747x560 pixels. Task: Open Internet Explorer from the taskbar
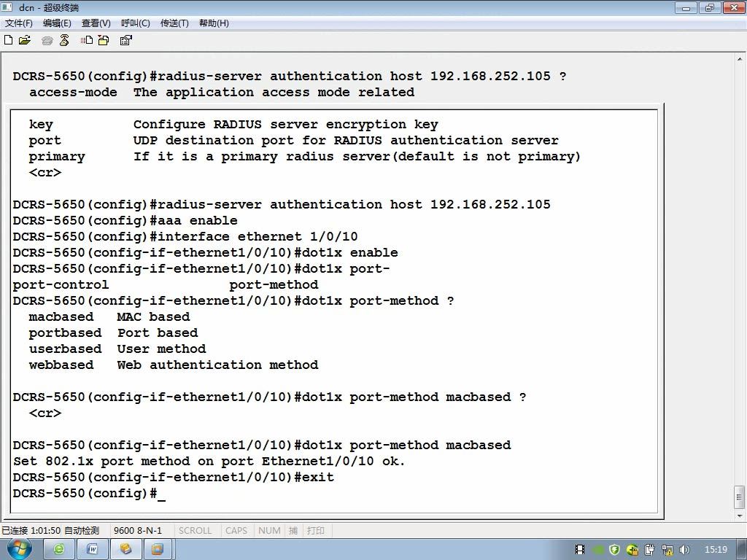pyautogui.click(x=59, y=550)
